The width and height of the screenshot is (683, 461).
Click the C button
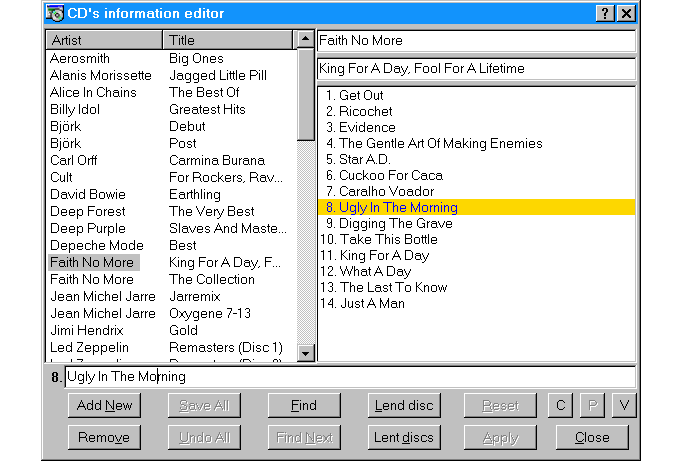pos(561,406)
